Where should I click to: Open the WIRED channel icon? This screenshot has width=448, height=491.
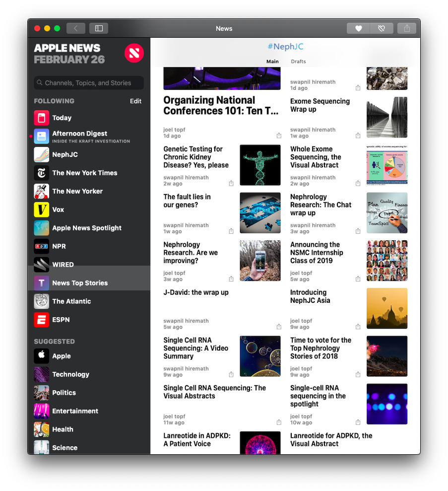point(42,265)
